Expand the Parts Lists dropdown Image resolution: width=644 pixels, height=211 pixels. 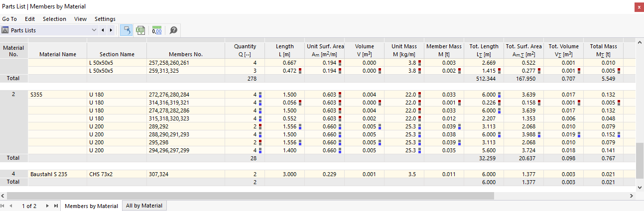pyautogui.click(x=94, y=30)
